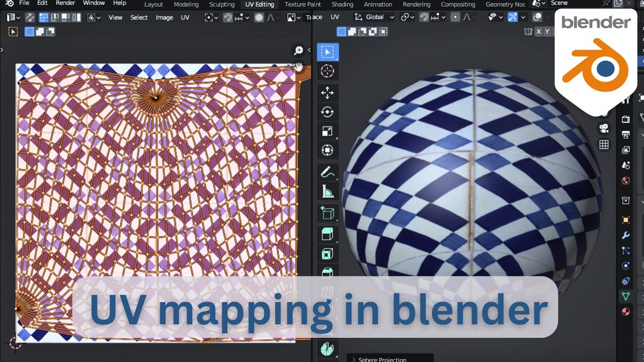Toggle snapping in the 3D viewport header
The width and height of the screenshot is (644, 362).
[x=424, y=17]
